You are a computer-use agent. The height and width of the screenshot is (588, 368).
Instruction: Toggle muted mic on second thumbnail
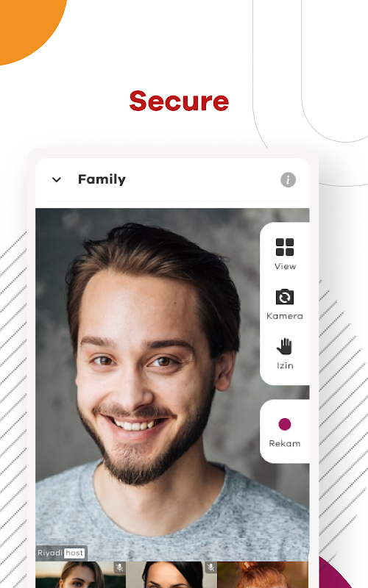[x=211, y=567]
